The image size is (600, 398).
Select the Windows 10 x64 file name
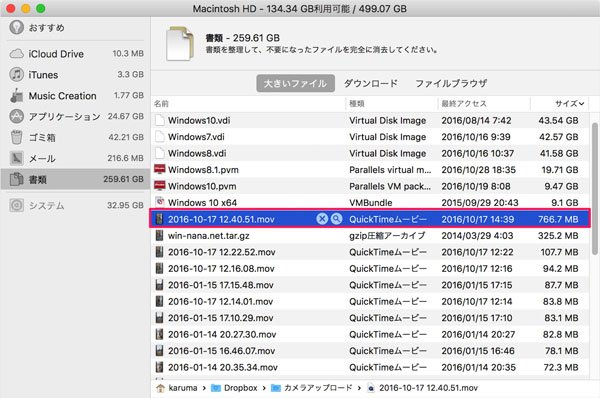[202, 202]
